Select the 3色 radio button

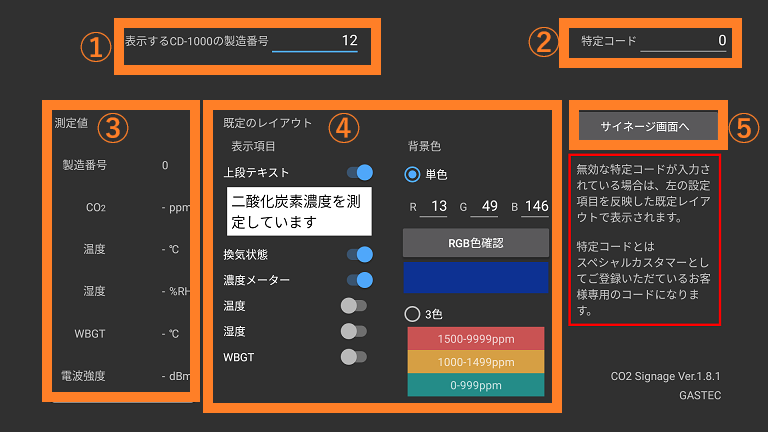412,314
